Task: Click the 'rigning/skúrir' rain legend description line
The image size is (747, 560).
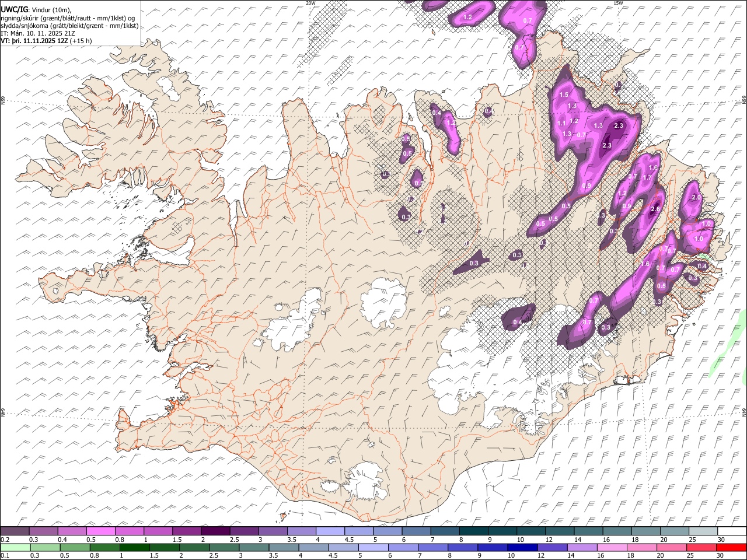Action: [x=68, y=18]
